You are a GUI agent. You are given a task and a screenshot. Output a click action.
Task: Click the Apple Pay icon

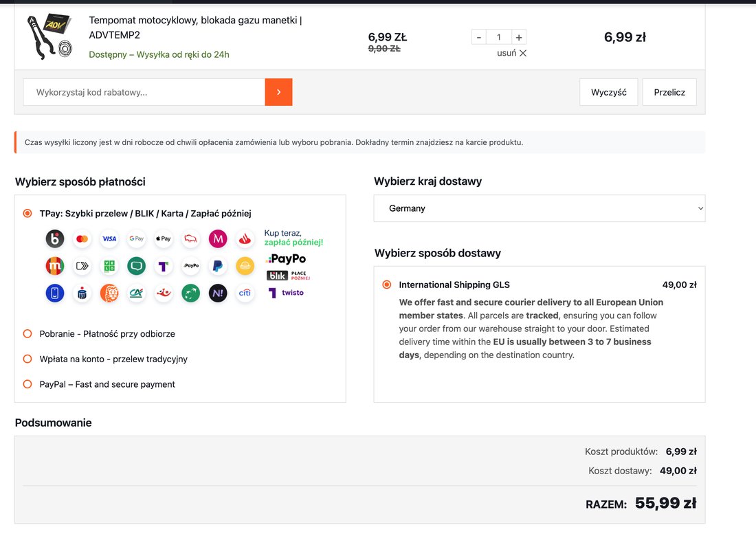coord(164,238)
